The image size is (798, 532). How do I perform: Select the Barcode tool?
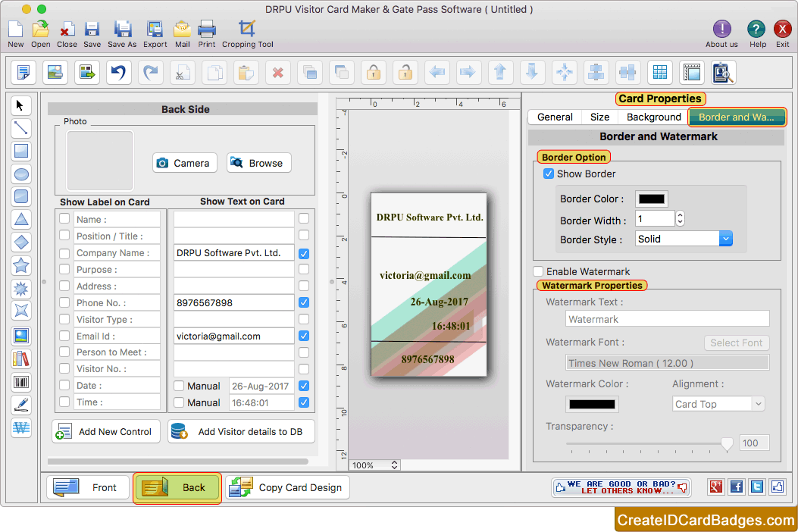click(21, 382)
